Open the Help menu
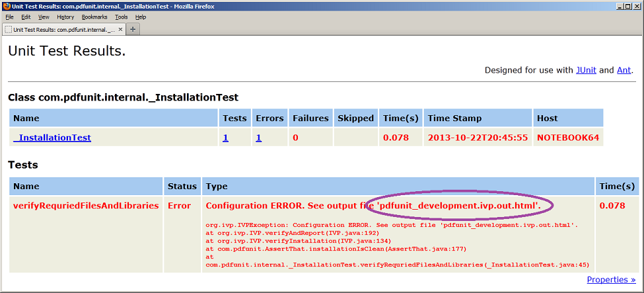Image resolution: width=644 pixels, height=293 pixels. pyautogui.click(x=141, y=17)
